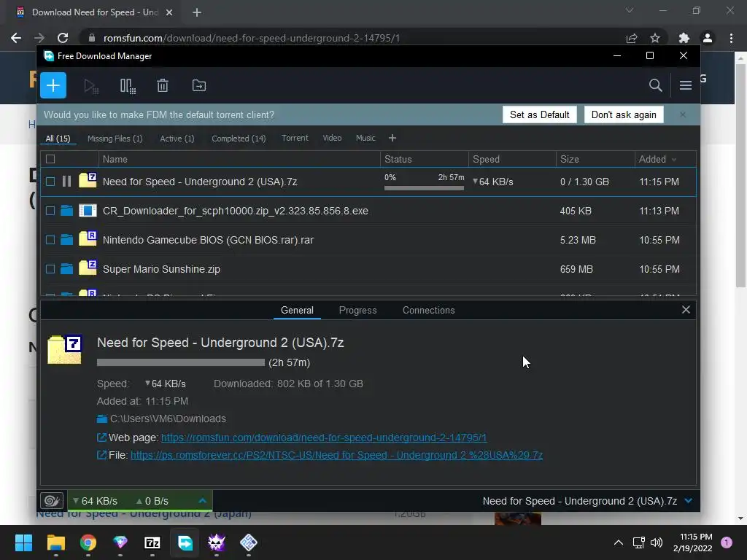747x560 pixels.
Task: Click the progress bar in General panel
Action: (181, 362)
